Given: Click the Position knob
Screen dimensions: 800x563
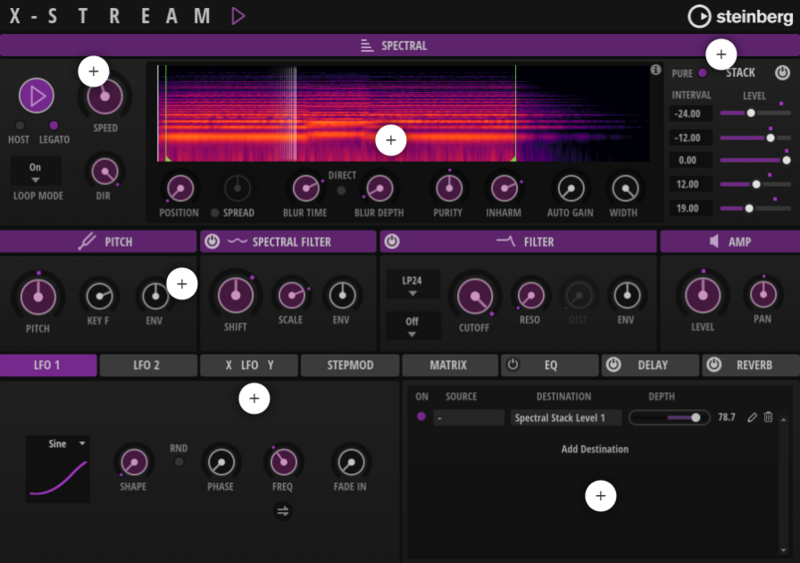Looking at the screenshot, I should pos(180,189).
